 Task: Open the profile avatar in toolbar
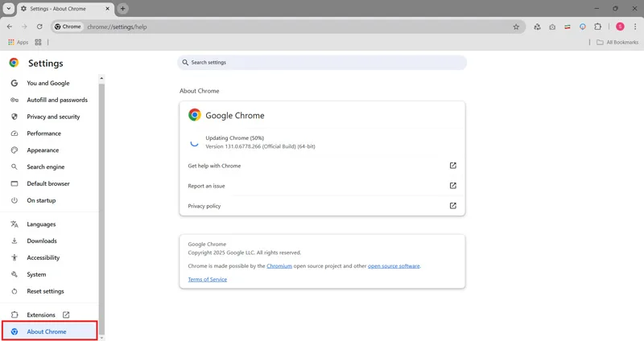click(620, 27)
